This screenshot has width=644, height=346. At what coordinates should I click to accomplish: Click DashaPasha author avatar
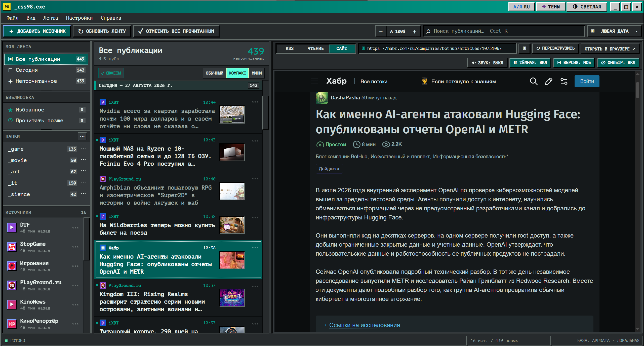point(321,98)
